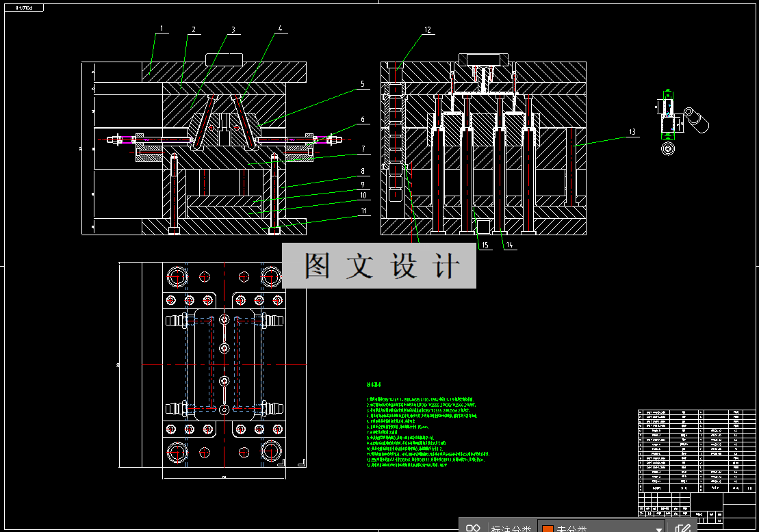Click part callout number 7

click(x=363, y=149)
